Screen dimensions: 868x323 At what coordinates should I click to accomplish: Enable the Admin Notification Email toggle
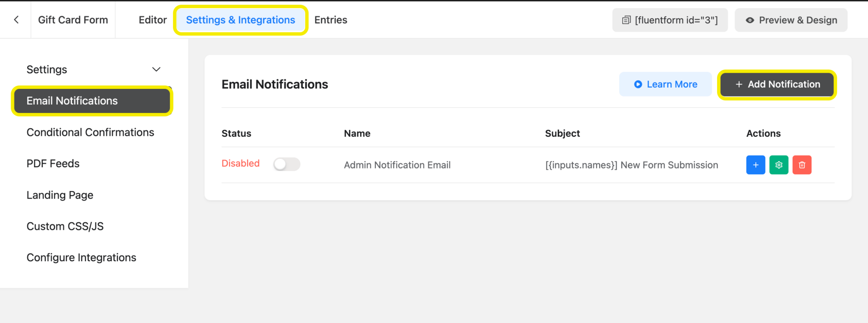coord(287,164)
